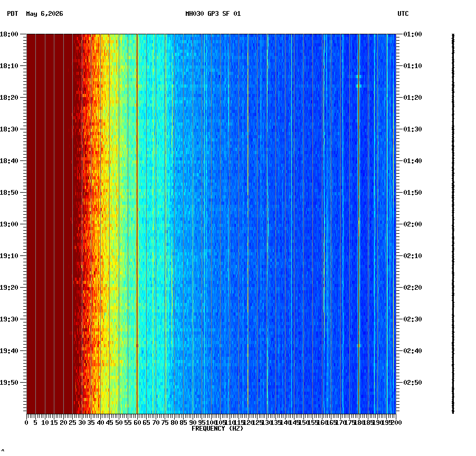Click the 0 Hz axis label

pyautogui.click(x=27, y=423)
